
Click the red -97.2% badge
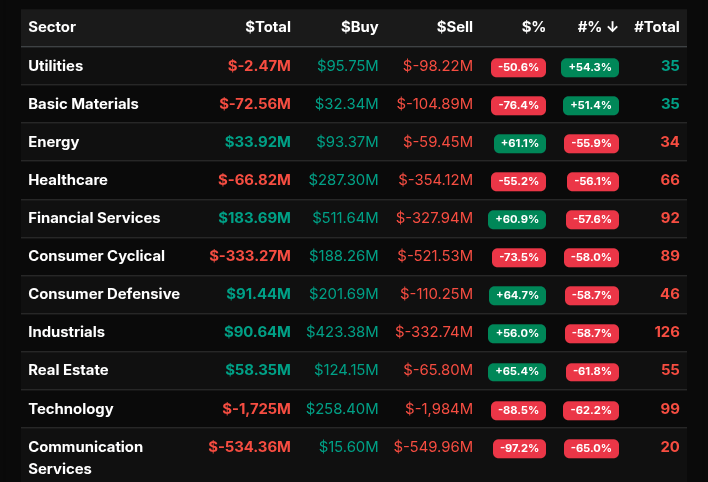[x=518, y=449]
